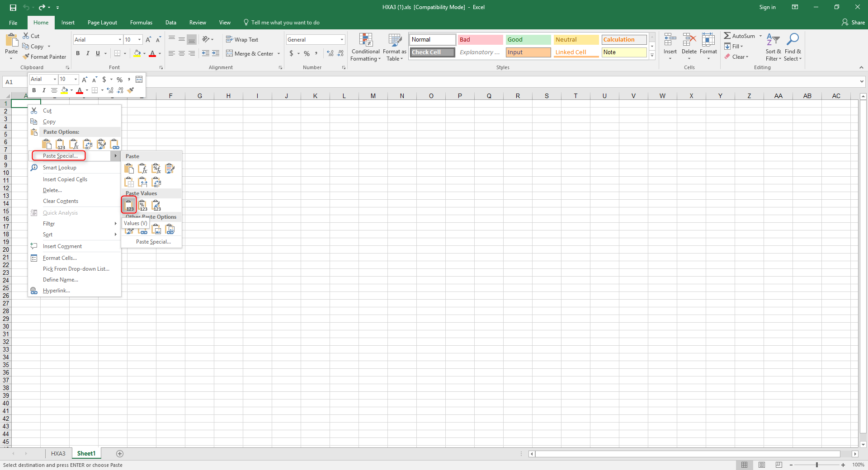Click Values icon in context menu Paste Options
Screen dimensions: 868x470
(61, 144)
